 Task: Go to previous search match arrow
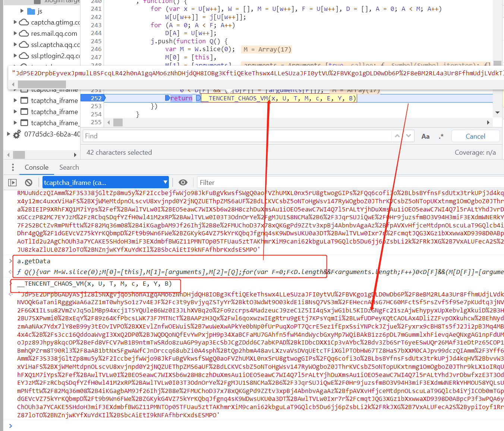[397, 136]
